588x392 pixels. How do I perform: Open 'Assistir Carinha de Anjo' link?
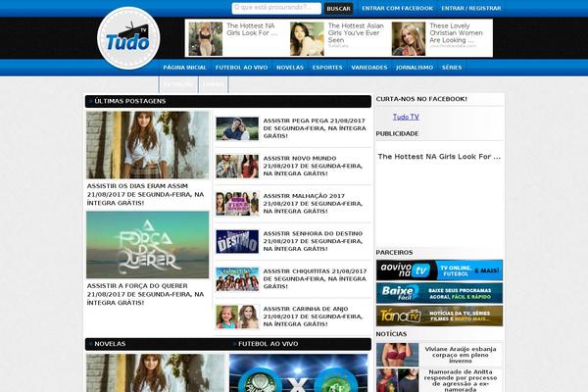(x=313, y=317)
